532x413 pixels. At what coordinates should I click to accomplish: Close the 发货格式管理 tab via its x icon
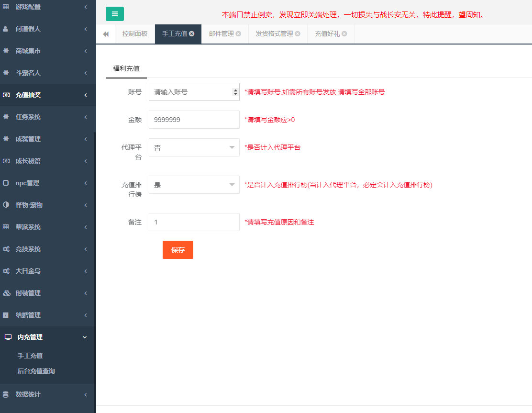click(x=298, y=34)
